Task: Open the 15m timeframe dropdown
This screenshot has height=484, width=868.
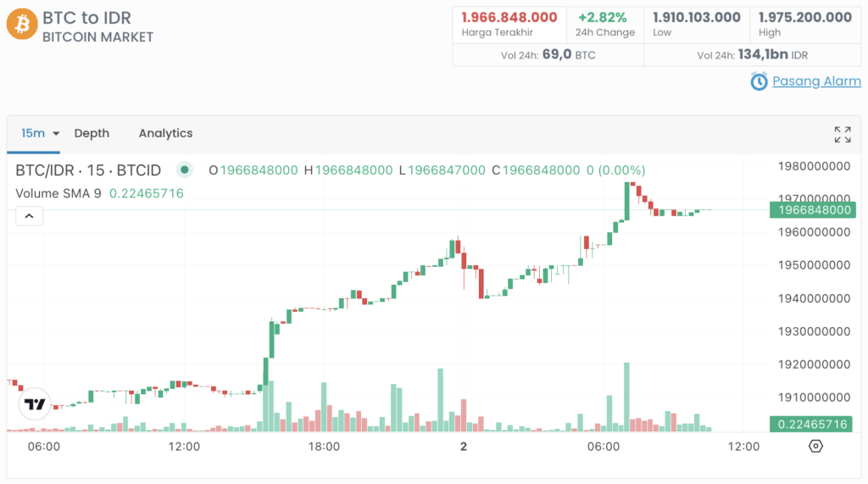Action: coord(33,133)
